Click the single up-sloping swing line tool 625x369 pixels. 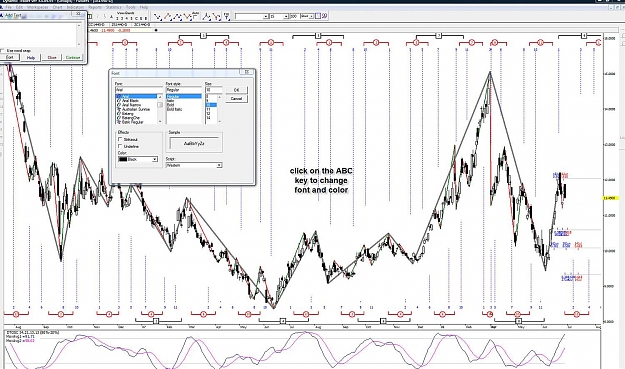167,17
